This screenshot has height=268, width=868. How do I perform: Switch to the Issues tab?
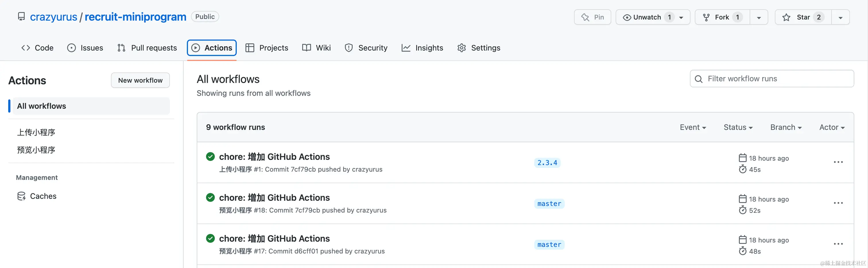[x=85, y=48]
